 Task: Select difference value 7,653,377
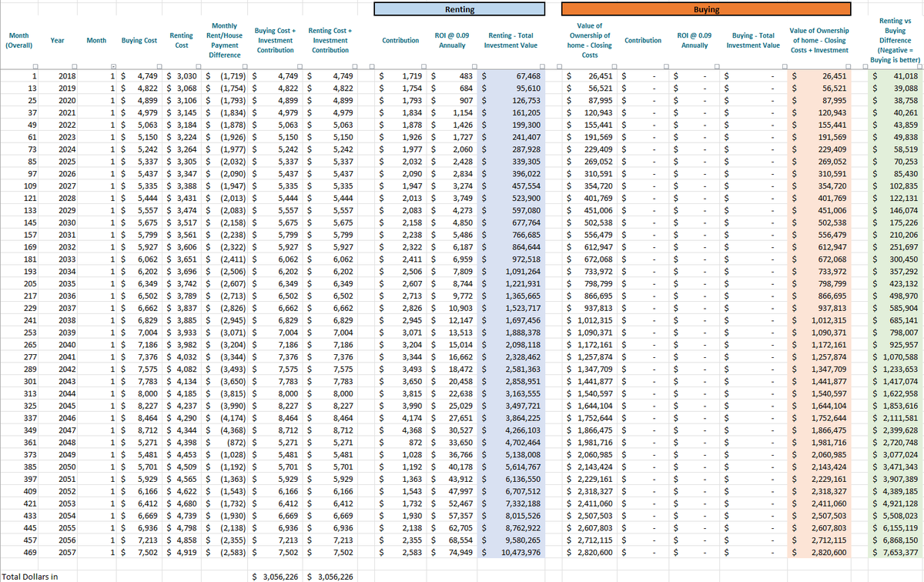(x=893, y=552)
